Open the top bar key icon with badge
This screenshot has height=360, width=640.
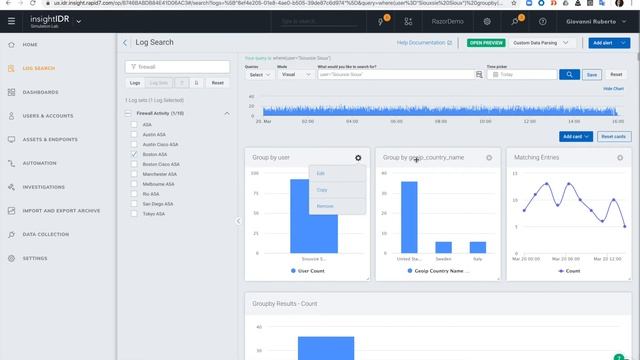click(516, 21)
